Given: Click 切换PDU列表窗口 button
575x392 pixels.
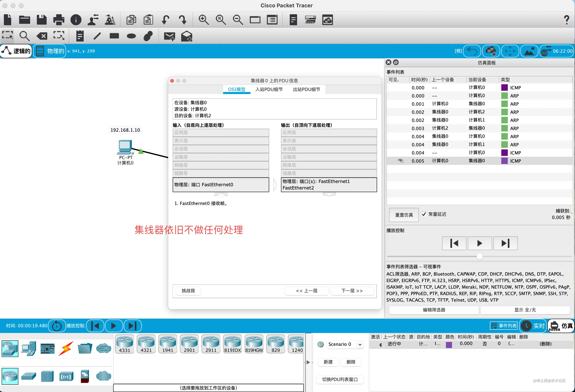Looking at the screenshot, I should tap(340, 380).
